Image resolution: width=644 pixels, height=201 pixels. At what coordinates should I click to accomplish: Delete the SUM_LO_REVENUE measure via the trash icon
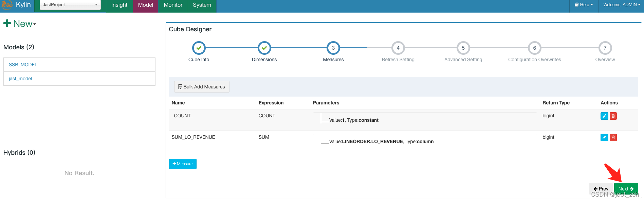[613, 137]
